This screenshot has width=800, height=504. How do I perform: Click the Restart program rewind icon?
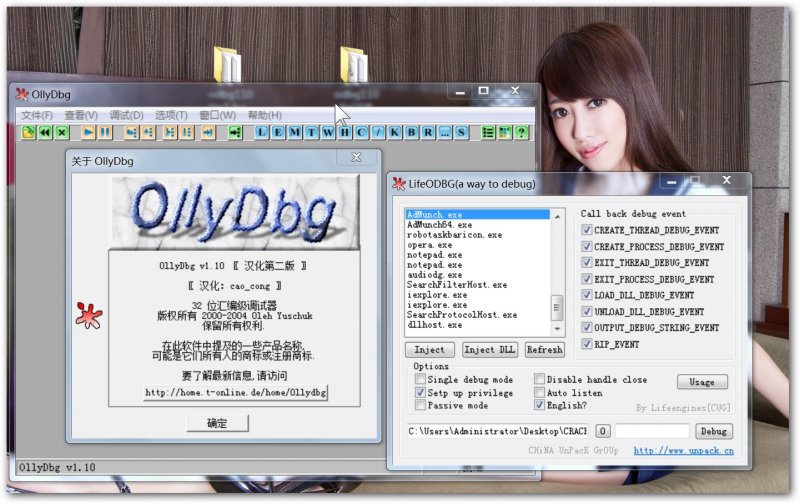[x=45, y=133]
